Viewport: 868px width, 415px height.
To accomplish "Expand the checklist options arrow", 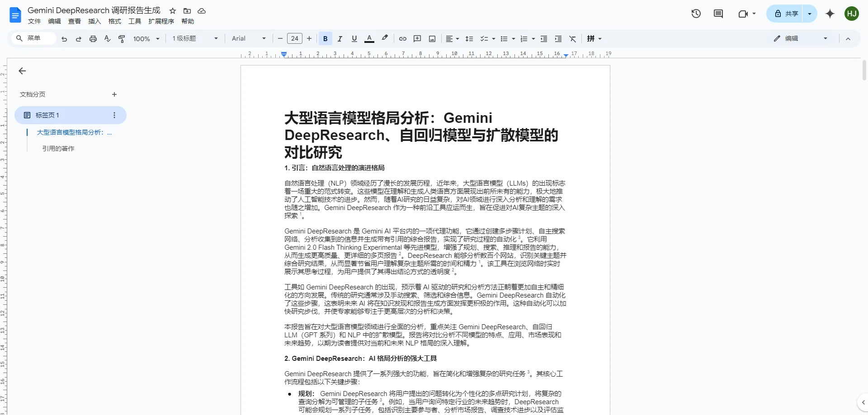I will coord(493,39).
